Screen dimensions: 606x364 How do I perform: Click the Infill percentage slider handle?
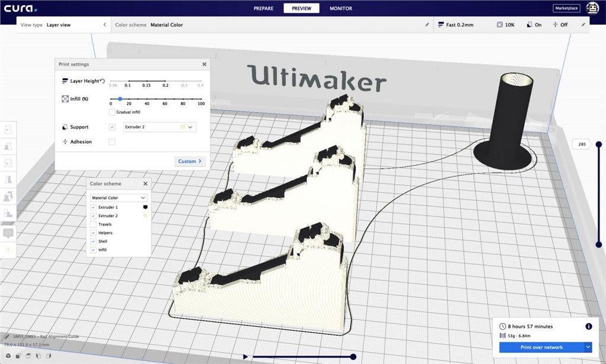click(120, 99)
